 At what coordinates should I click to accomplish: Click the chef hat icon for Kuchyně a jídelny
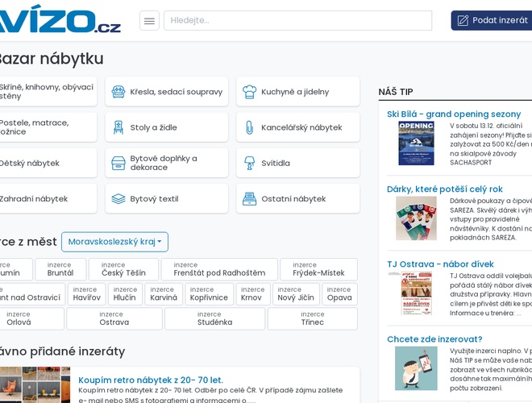pyautogui.click(x=250, y=92)
